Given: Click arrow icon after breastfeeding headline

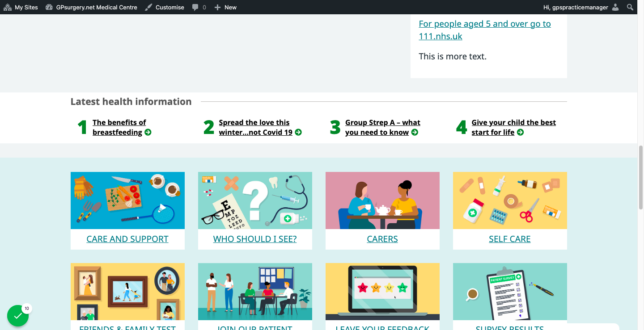Looking at the screenshot, I should tap(148, 132).
